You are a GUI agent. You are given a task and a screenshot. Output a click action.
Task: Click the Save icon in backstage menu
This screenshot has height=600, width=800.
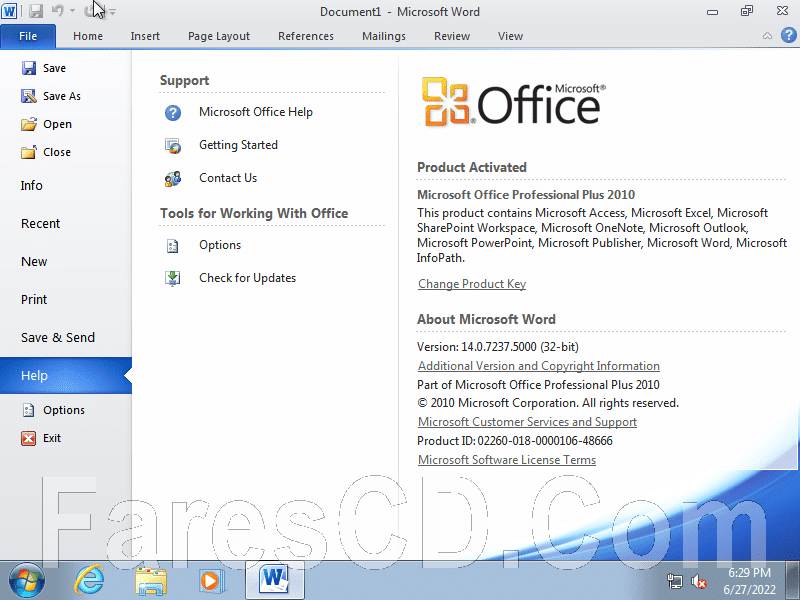[29, 68]
